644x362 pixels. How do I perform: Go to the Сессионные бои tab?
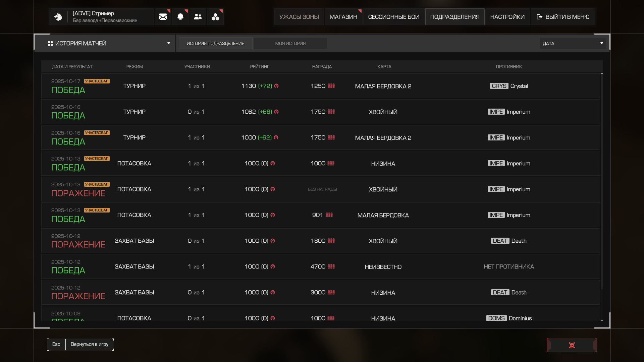[x=393, y=17]
